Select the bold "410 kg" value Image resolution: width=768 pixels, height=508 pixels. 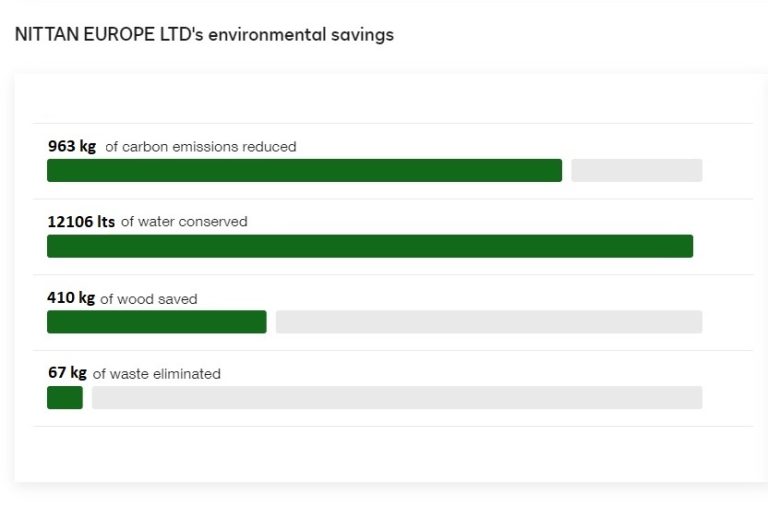pos(71,298)
